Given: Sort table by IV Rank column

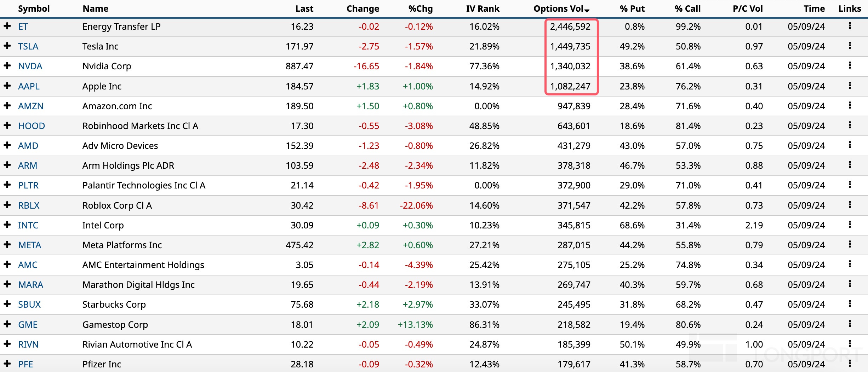Looking at the screenshot, I should click(482, 9).
